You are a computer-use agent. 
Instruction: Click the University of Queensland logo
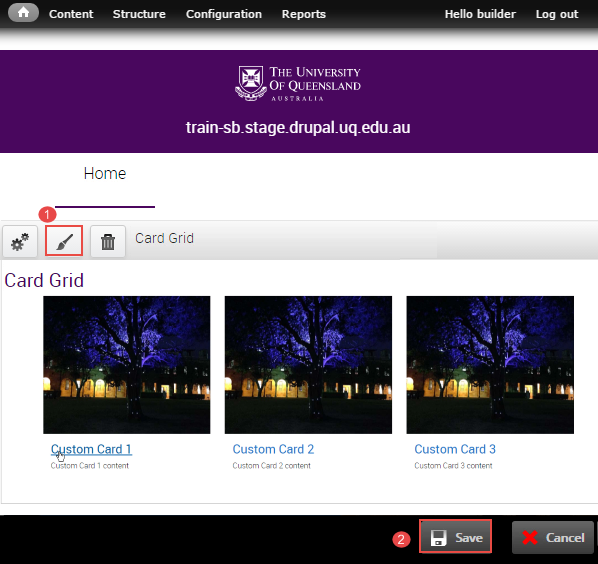coord(297,83)
